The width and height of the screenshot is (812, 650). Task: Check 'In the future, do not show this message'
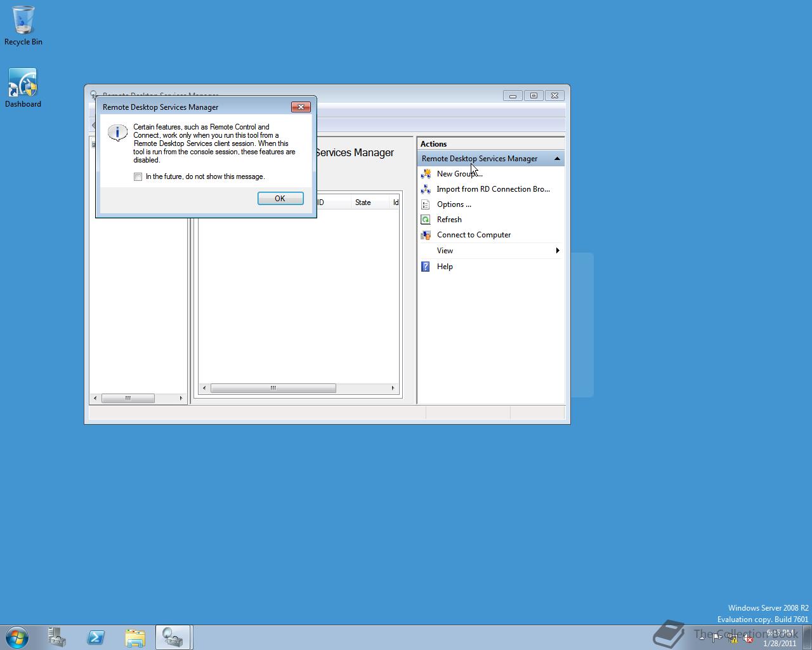[x=138, y=177]
